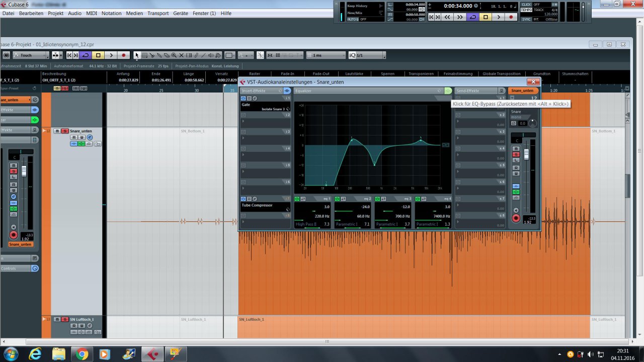Click Record in the project window toolbar

pyautogui.click(x=124, y=55)
